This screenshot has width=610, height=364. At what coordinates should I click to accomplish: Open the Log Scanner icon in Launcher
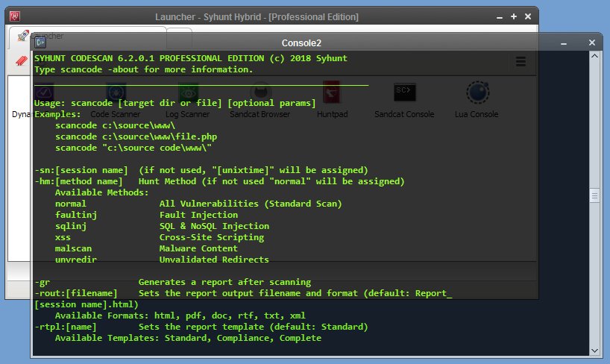pos(188,92)
